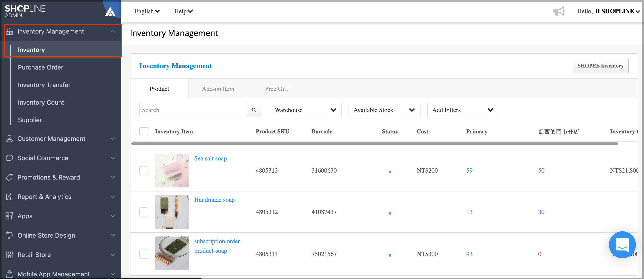The height and width of the screenshot is (279, 644).
Task: Check the Sea salt soap row checkbox
Action: [144, 171]
